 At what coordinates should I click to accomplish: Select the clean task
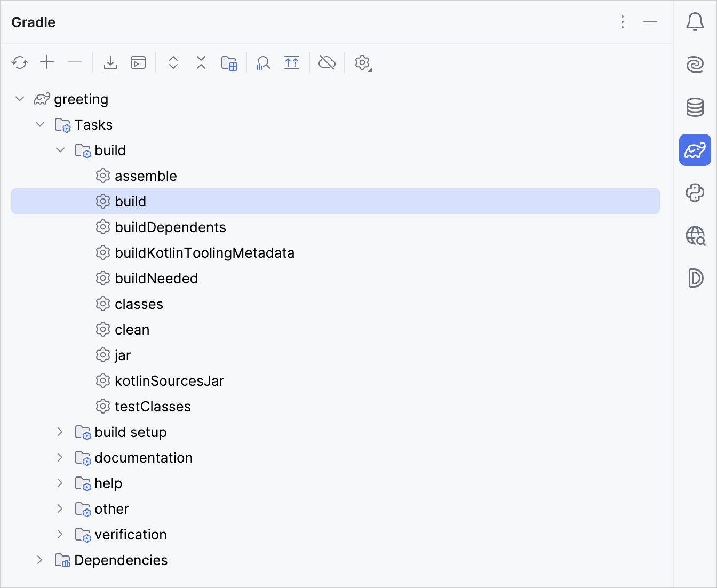pyautogui.click(x=132, y=330)
